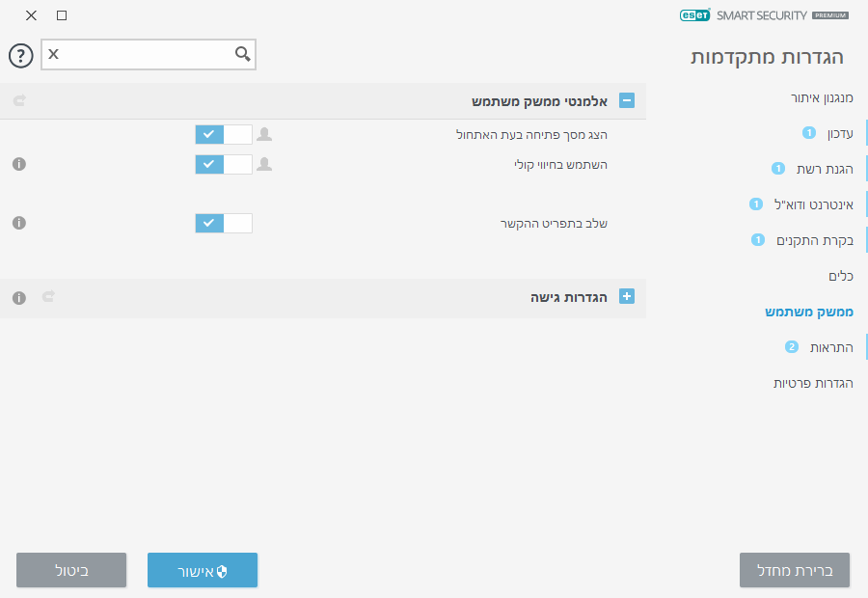Image resolution: width=868 pixels, height=598 pixels.
Task: Open הגדרות פרטיות settings category
Action: tap(813, 383)
